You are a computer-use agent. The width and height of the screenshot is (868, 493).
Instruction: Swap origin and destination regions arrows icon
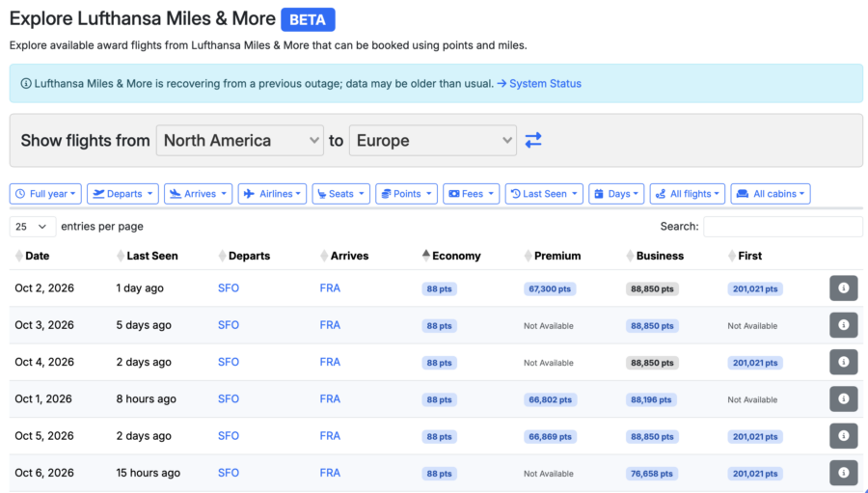pos(533,140)
